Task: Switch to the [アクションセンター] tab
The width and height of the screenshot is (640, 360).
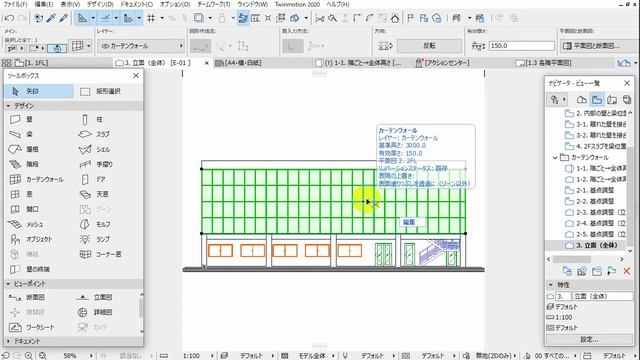Action: click(x=443, y=63)
